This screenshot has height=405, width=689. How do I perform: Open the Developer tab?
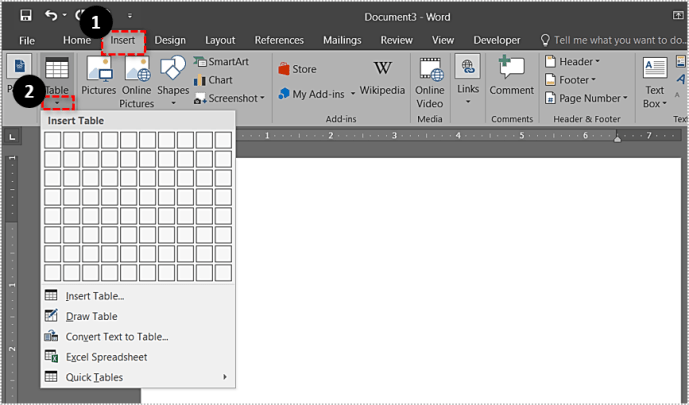(x=497, y=40)
